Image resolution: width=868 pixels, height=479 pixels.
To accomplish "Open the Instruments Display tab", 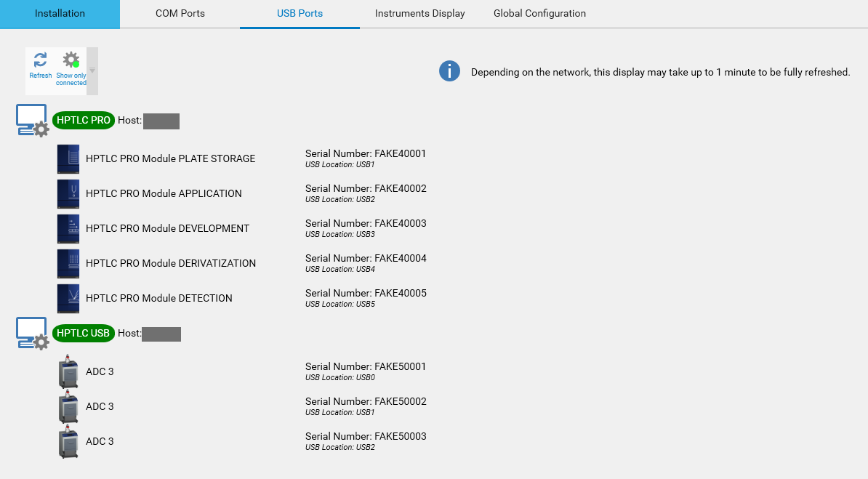I will point(419,14).
